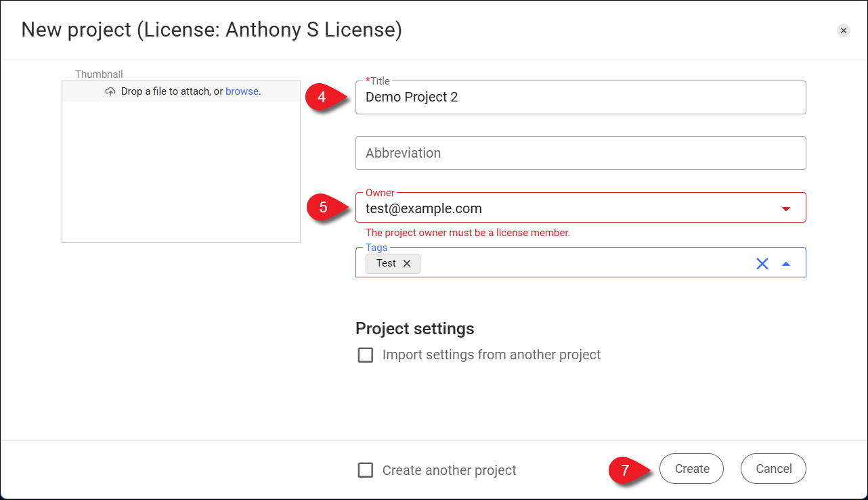This screenshot has height=500, width=868.
Task: Click the red callout marker 4
Action: tap(322, 97)
